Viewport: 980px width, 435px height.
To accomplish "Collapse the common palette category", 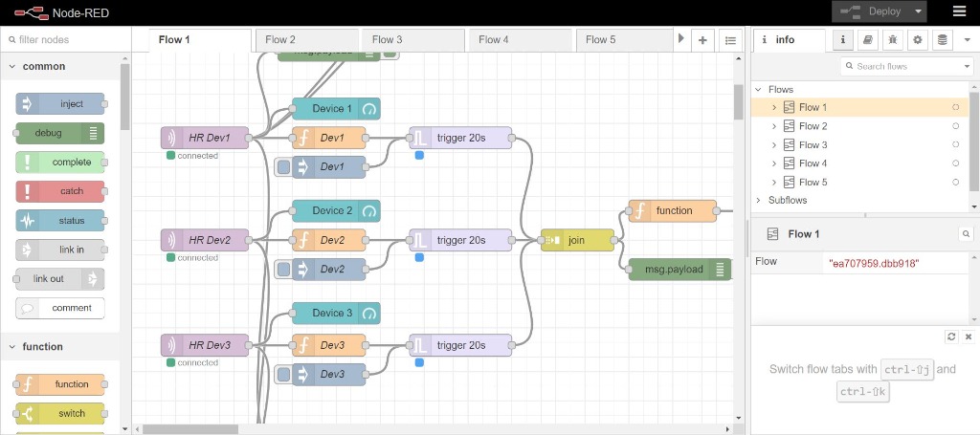I will [x=13, y=67].
